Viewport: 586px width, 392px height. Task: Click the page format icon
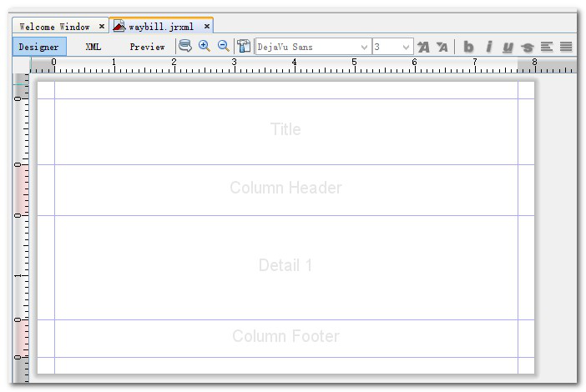[x=244, y=47]
